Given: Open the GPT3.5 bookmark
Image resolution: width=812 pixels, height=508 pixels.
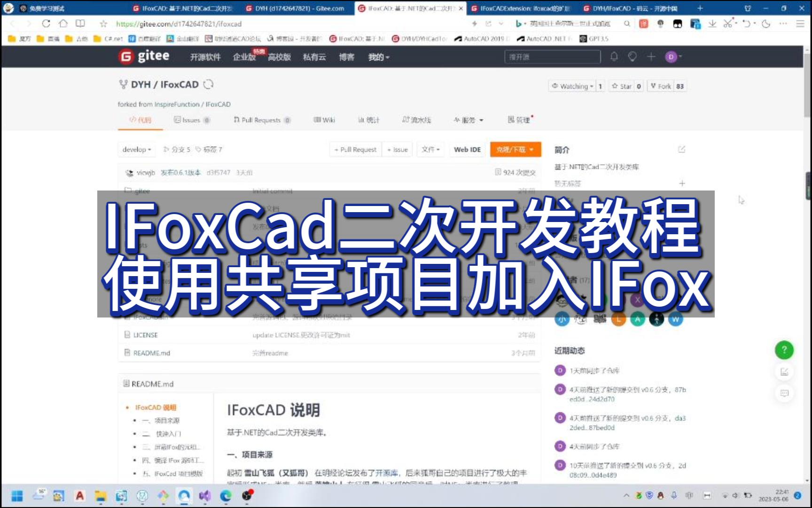Looking at the screenshot, I should pyautogui.click(x=594, y=39).
